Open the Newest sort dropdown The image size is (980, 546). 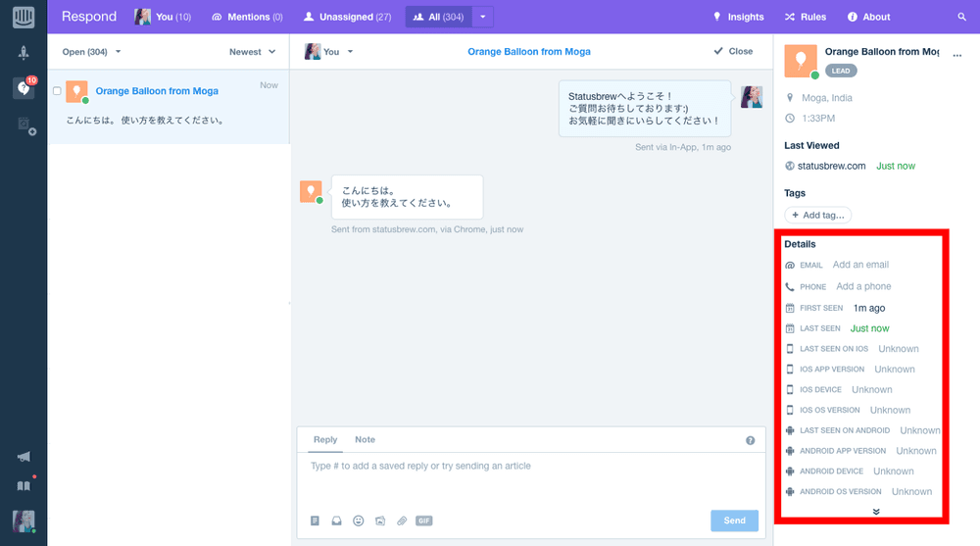pos(252,52)
